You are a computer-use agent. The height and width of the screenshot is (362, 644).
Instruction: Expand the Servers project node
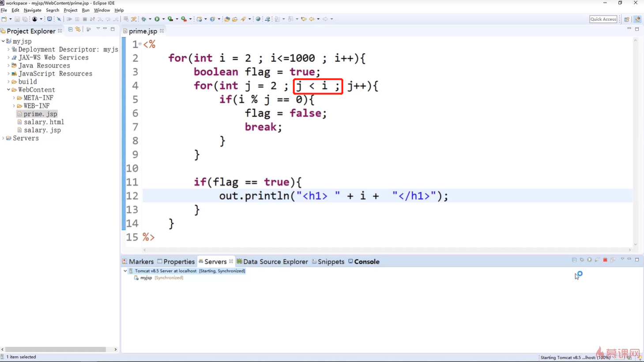pos(3,138)
